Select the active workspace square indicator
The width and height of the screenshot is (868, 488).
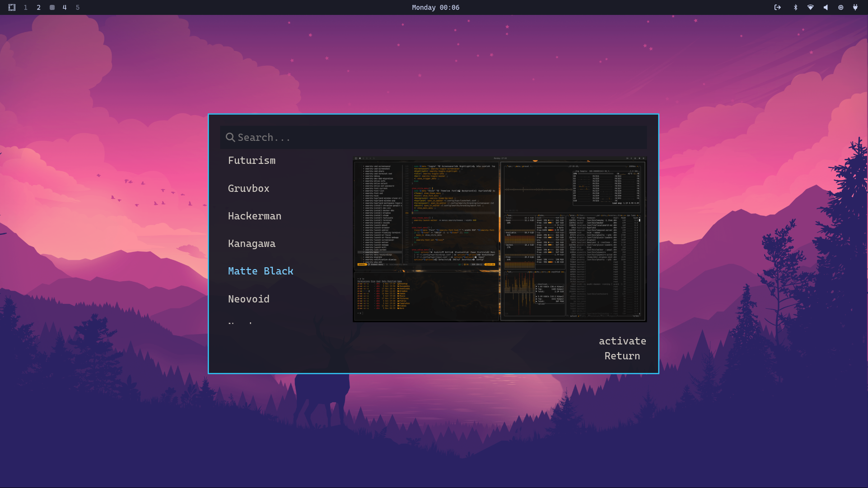point(52,7)
